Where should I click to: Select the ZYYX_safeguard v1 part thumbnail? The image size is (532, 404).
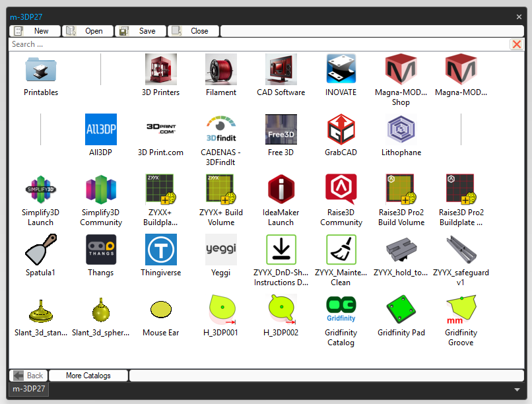pos(461,250)
